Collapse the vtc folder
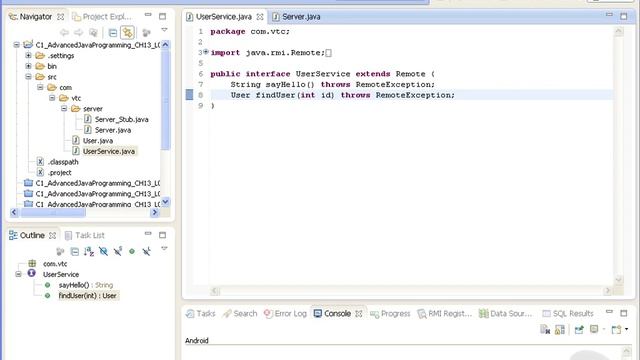The image size is (640, 360). [x=52, y=98]
